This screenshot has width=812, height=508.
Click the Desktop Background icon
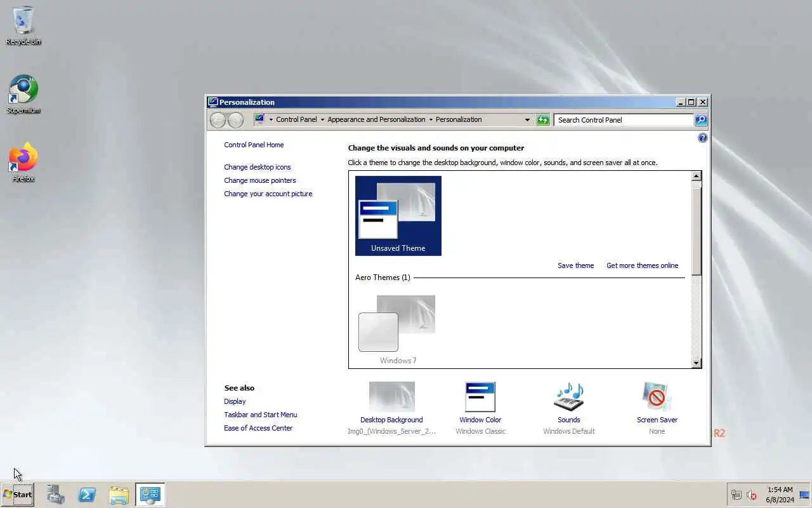point(392,397)
